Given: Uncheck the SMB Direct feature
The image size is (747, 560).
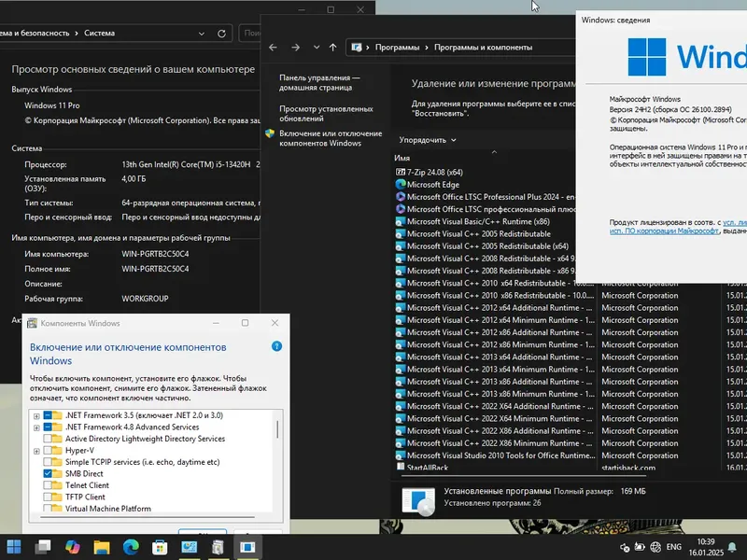Looking at the screenshot, I should (x=48, y=473).
